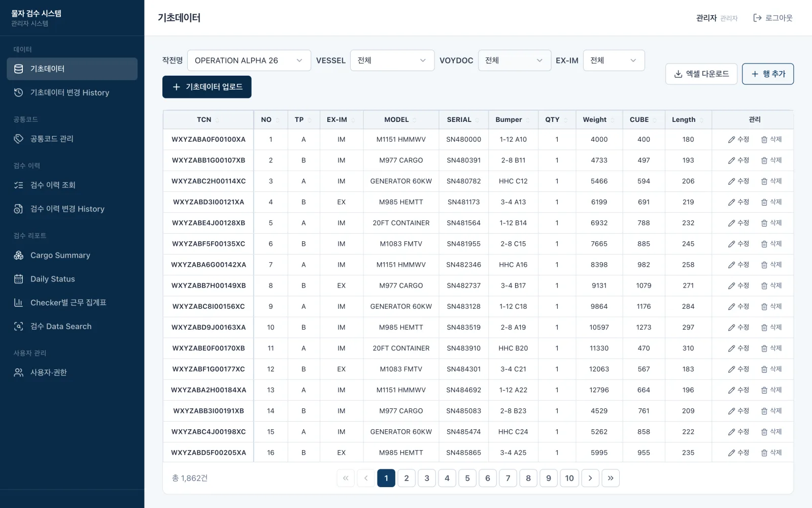Go to page 10 of results
This screenshot has width=812, height=508.
coord(569,478)
